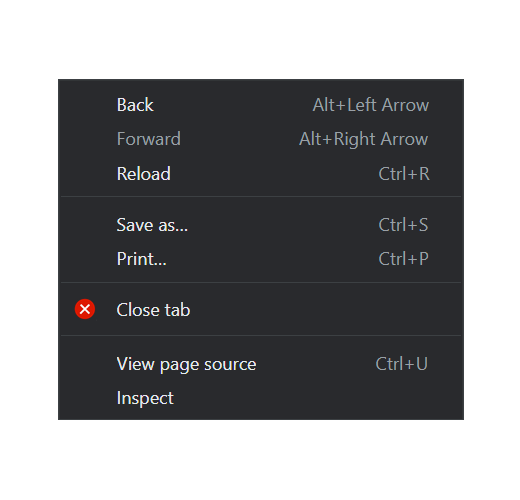
Task: Click the Ctrl+S shortcut text
Action: [403, 225]
